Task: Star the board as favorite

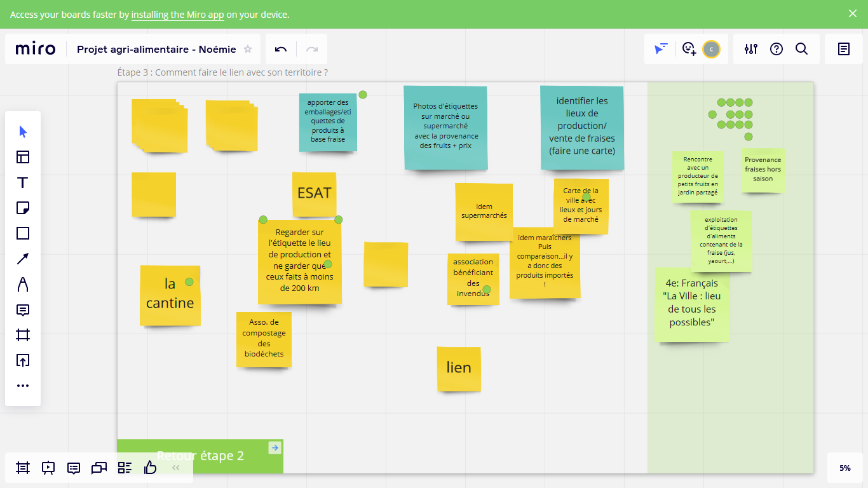Action: click(x=248, y=50)
